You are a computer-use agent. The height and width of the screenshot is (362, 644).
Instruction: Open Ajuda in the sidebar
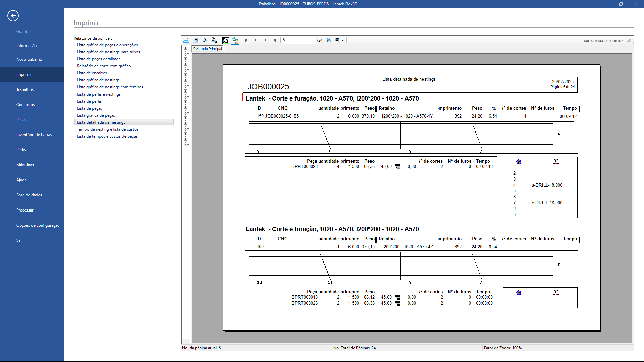tap(21, 180)
